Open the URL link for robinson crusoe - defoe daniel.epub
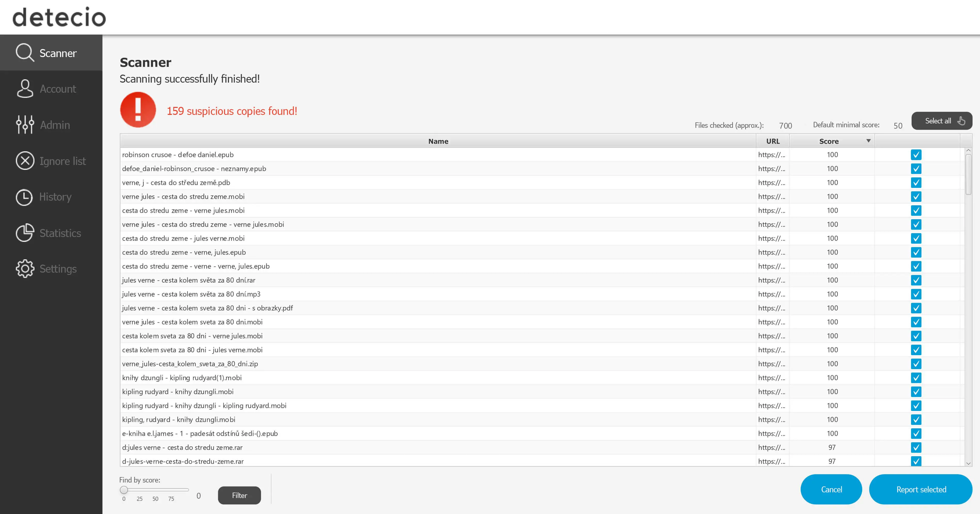Viewport: 980px width, 514px height. pyautogui.click(x=771, y=154)
